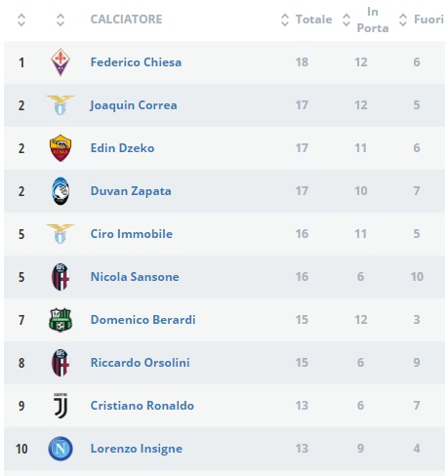Click the Lazio crest next to Ciro Immobile

(x=61, y=234)
